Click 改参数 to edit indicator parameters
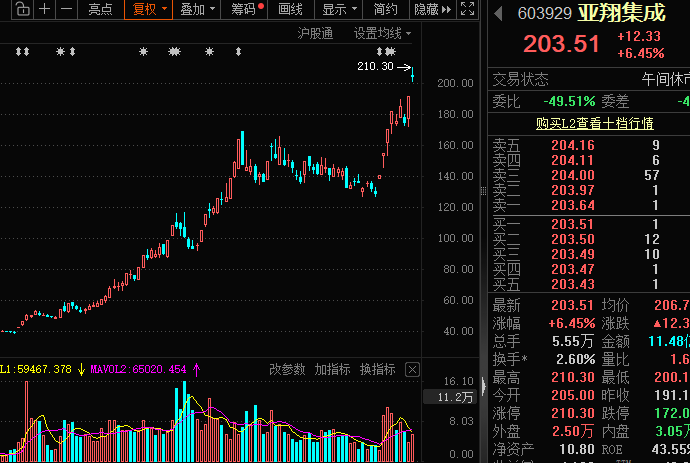690x463 pixels. pos(287,369)
